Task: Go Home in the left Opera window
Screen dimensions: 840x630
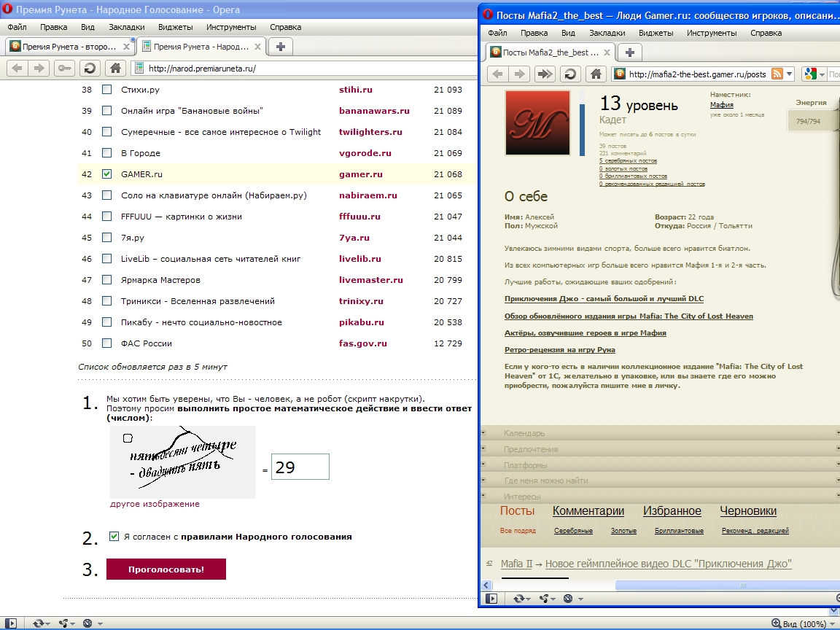Action: pos(115,68)
